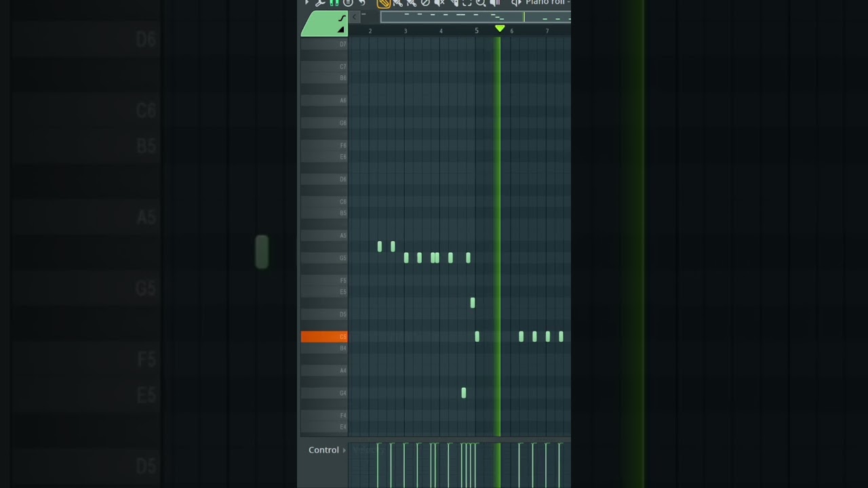Click the C7 piano key

(x=324, y=66)
